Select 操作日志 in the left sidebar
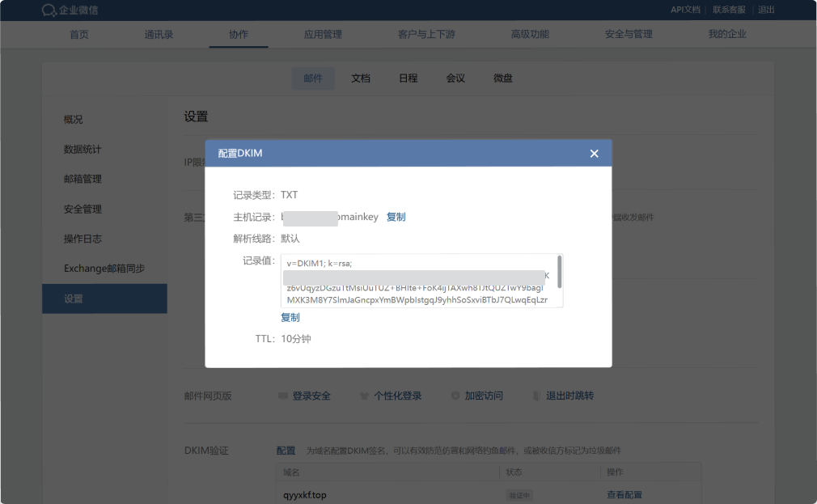The width and height of the screenshot is (817, 504). (x=83, y=239)
